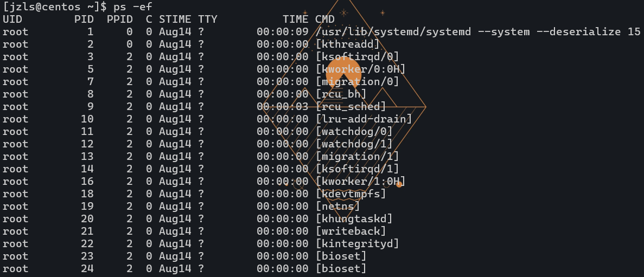Click the [jzls@centos ~]$ shell prompt

pos(54,7)
